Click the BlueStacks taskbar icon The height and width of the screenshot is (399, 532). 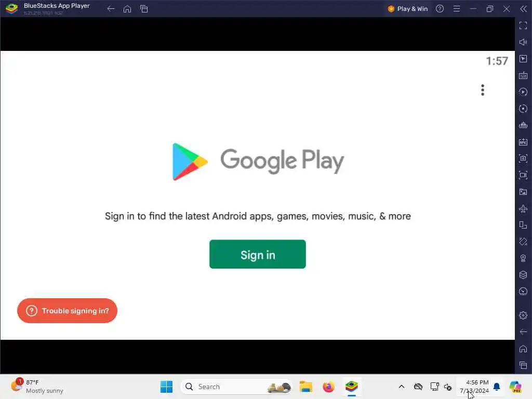352,387
